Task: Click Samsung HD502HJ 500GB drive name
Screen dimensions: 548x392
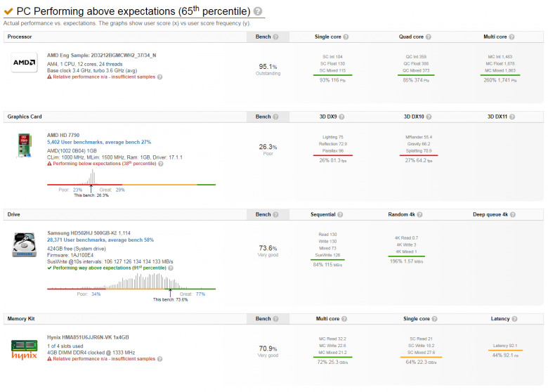Action: click(x=89, y=233)
